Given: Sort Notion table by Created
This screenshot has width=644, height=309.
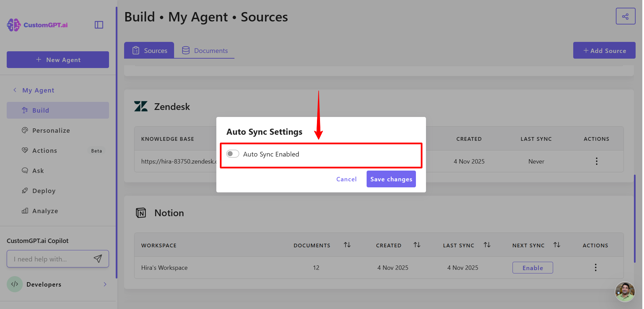Looking at the screenshot, I should click(x=417, y=245).
